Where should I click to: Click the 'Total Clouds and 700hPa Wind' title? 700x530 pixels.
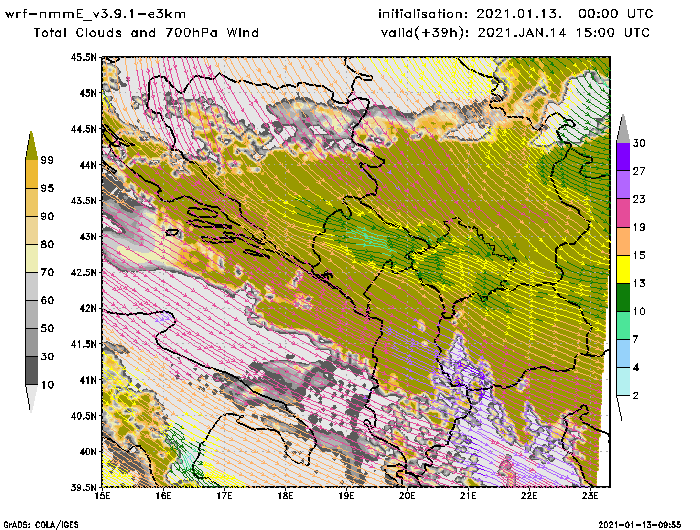tap(146, 33)
